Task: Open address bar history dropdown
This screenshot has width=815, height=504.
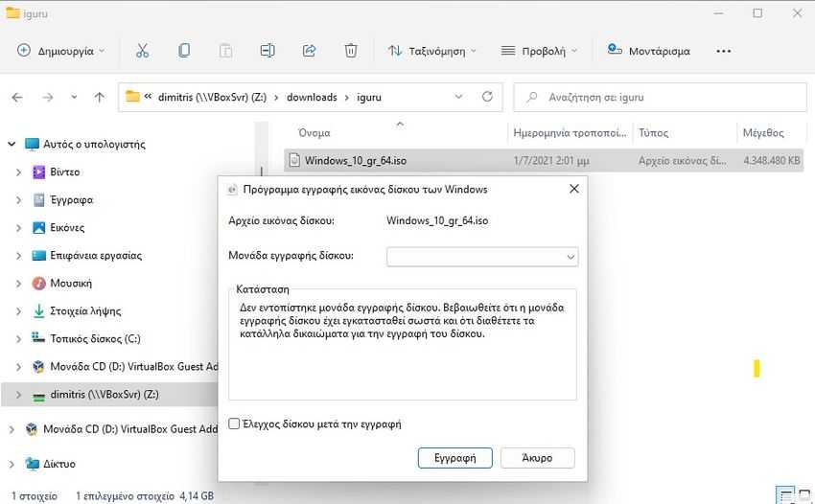Action: 458,97
